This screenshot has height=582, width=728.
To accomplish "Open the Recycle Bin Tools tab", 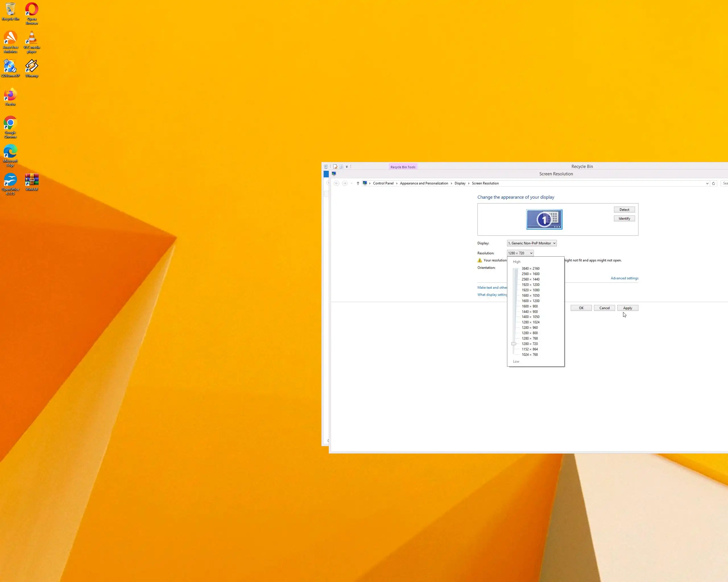I will [x=403, y=167].
